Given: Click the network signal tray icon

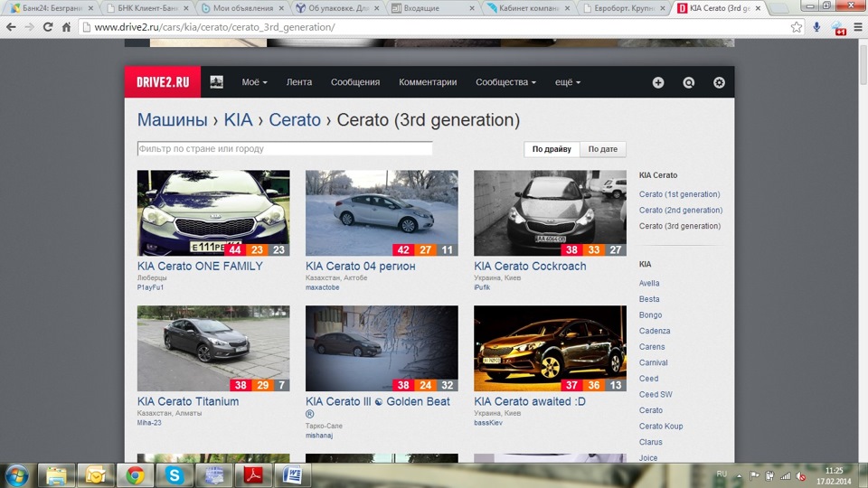Looking at the screenshot, I should (x=785, y=476).
